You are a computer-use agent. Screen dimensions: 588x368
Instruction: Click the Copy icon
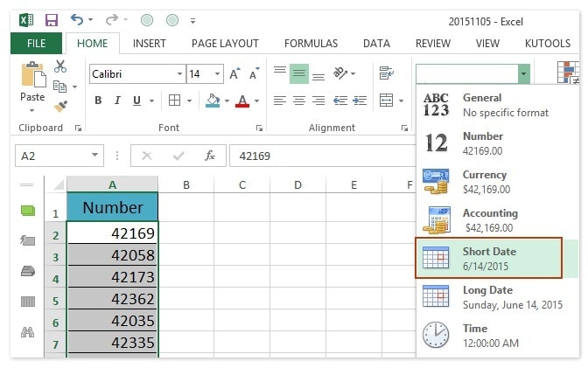point(60,87)
